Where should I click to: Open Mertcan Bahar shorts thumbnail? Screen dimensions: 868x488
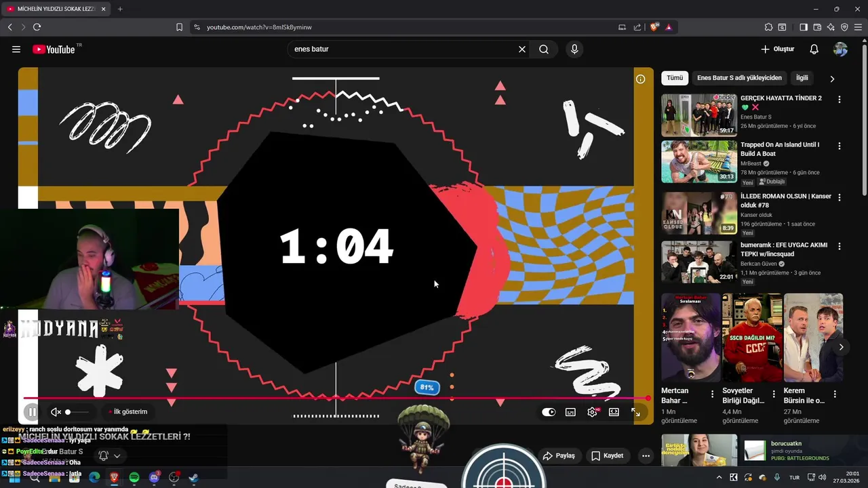click(691, 338)
